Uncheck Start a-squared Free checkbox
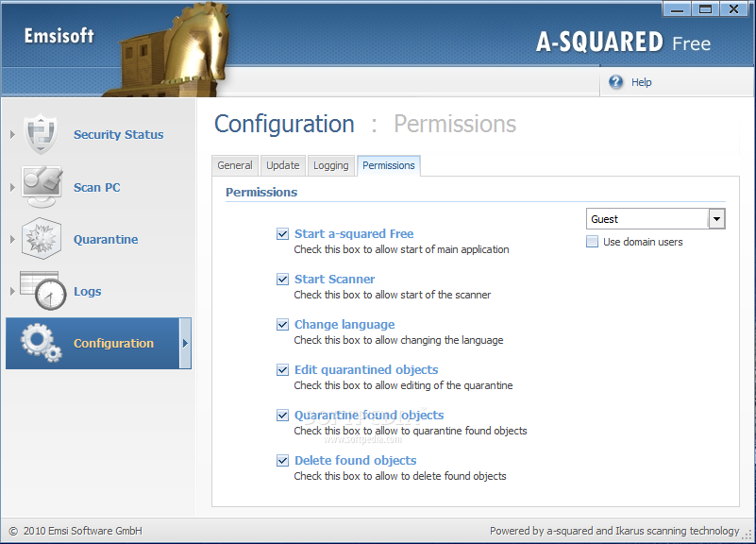Viewport: 756px width, 544px height. click(282, 234)
